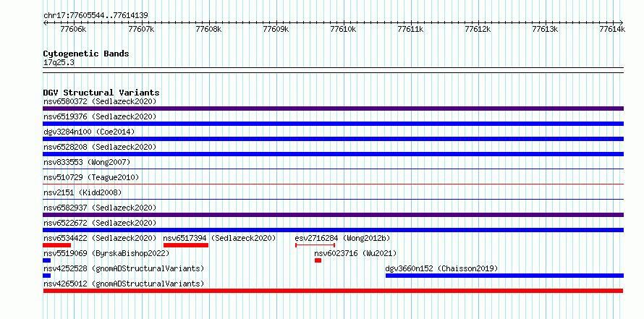Select the red bar under nsv6517394
The width and height of the screenshot is (644, 319).
coord(186,245)
